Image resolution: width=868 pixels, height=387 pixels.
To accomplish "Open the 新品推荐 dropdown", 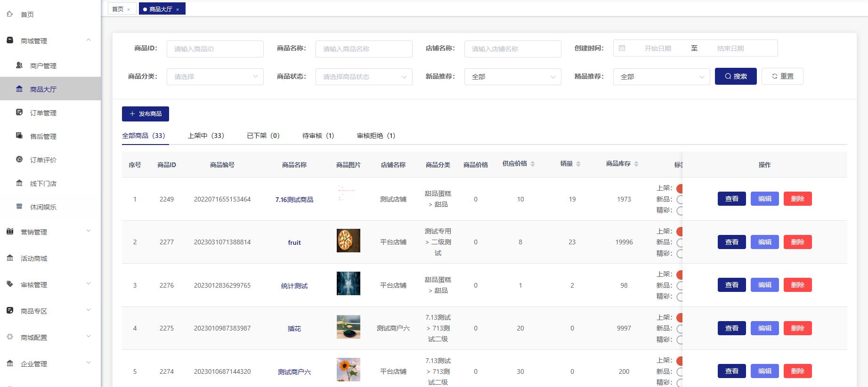I will point(513,77).
